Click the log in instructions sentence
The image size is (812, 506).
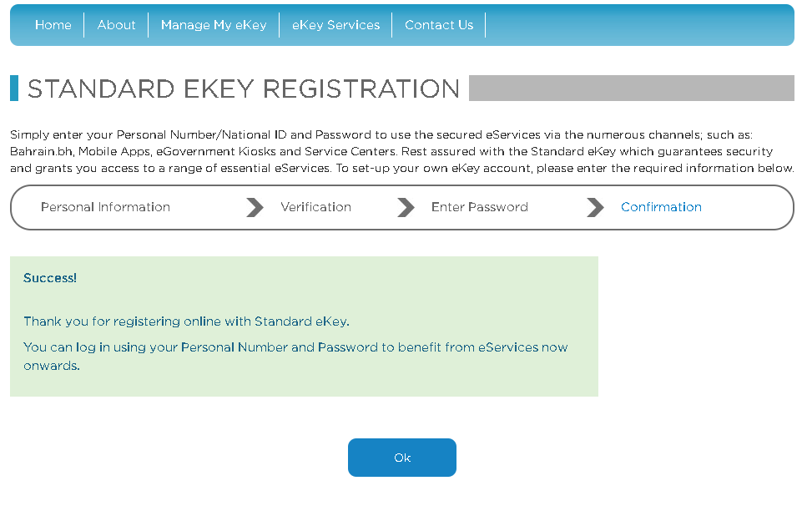295,357
